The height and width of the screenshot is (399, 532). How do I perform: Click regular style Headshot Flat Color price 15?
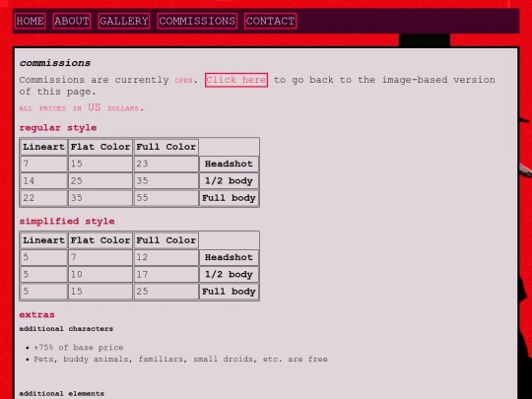pyautogui.click(x=100, y=164)
